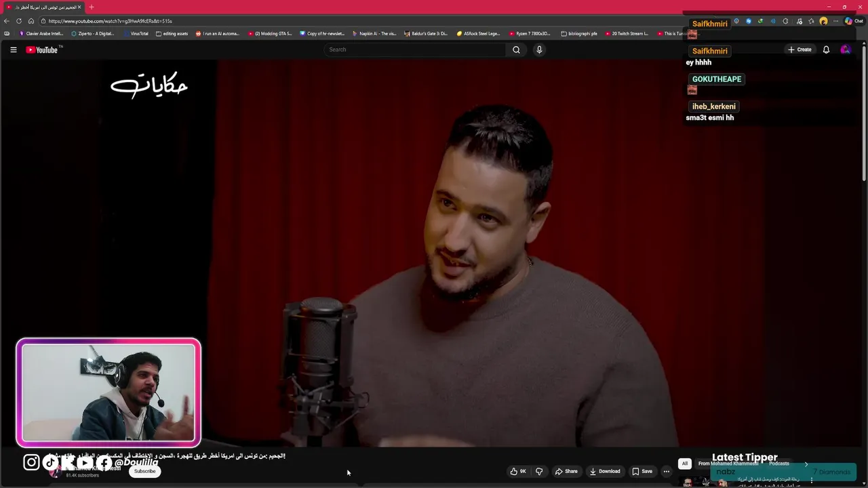Viewport: 868px width, 488px height.
Task: Click the channel avatar next to Subscribe
Action: coord(55,472)
